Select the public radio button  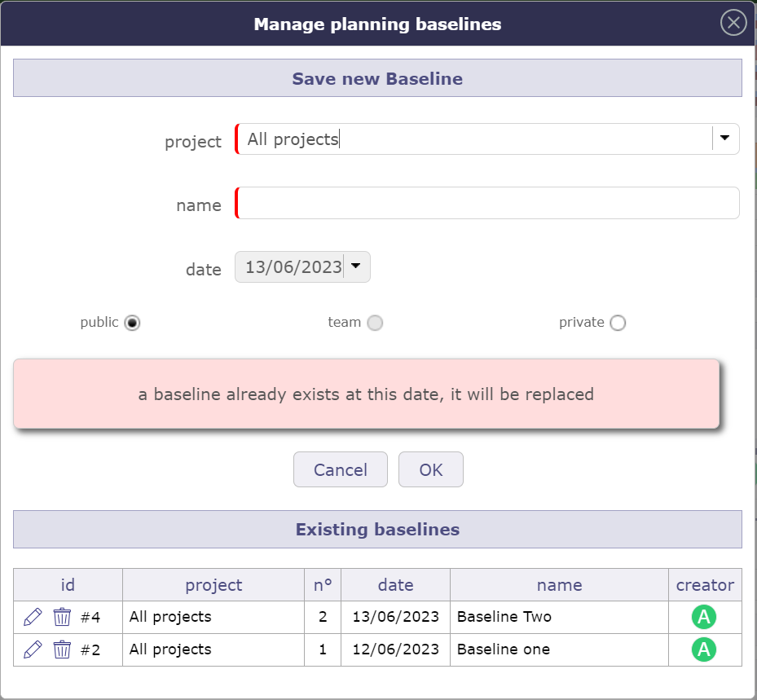click(132, 323)
